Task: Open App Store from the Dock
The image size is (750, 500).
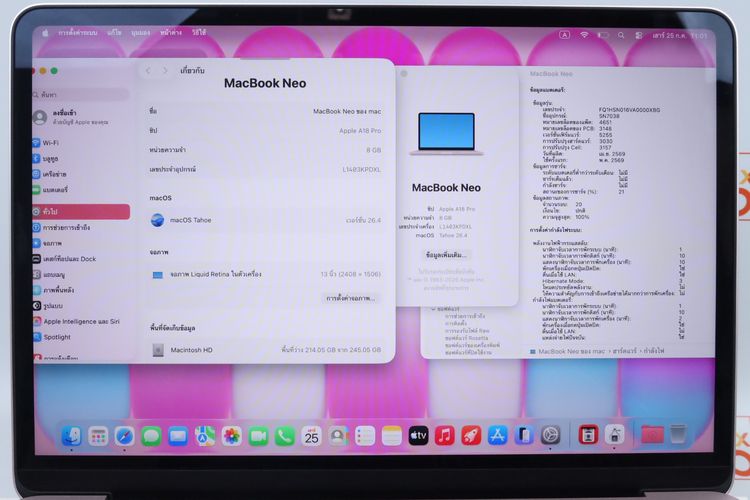Action: 497,435
